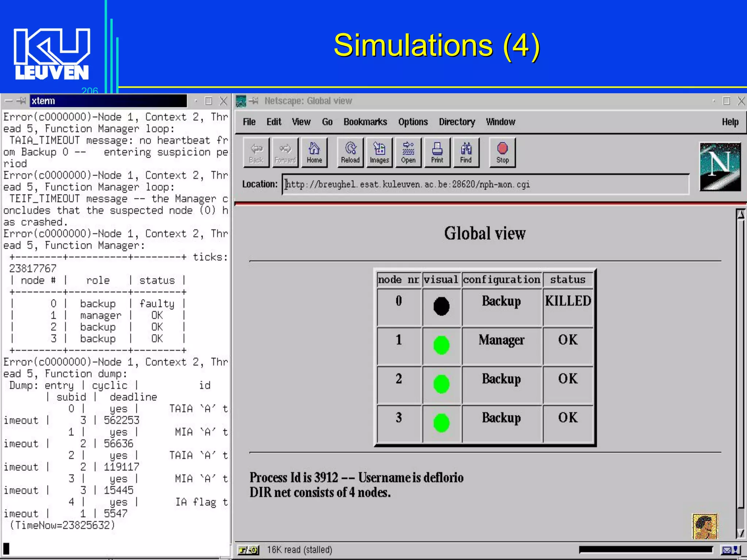Viewport: 747px width, 560px height.
Task: Maximize the Netscape window
Action: [727, 101]
